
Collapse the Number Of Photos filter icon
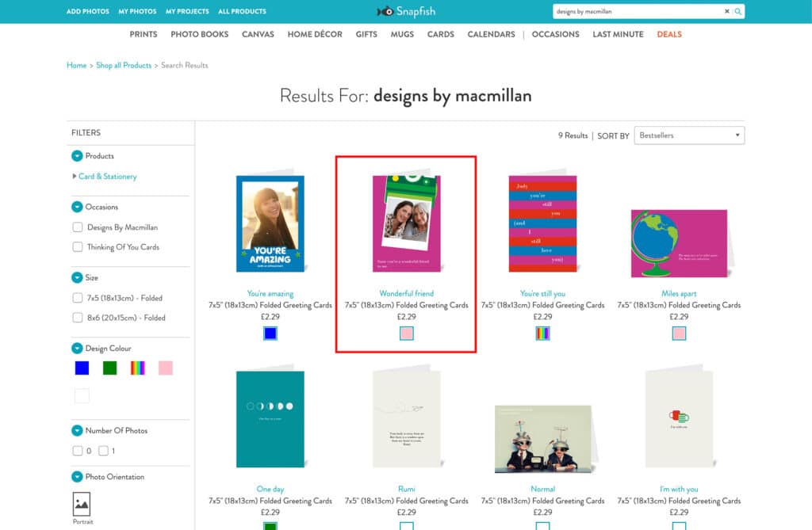click(77, 431)
